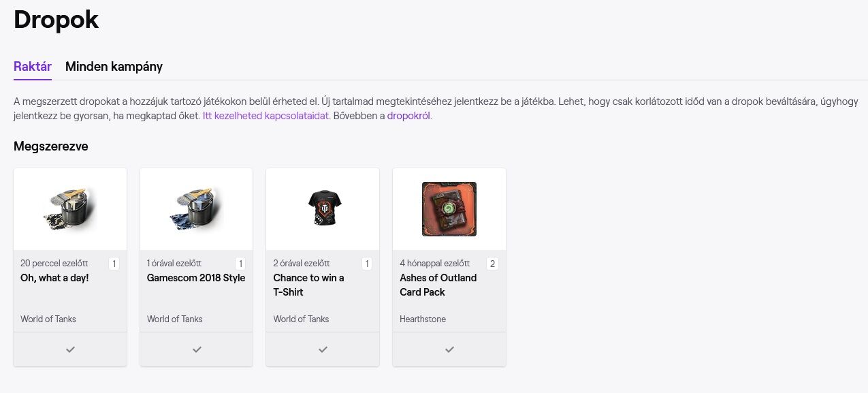Click the Hearthstone game label
The image size is (868, 393).
(x=423, y=319)
